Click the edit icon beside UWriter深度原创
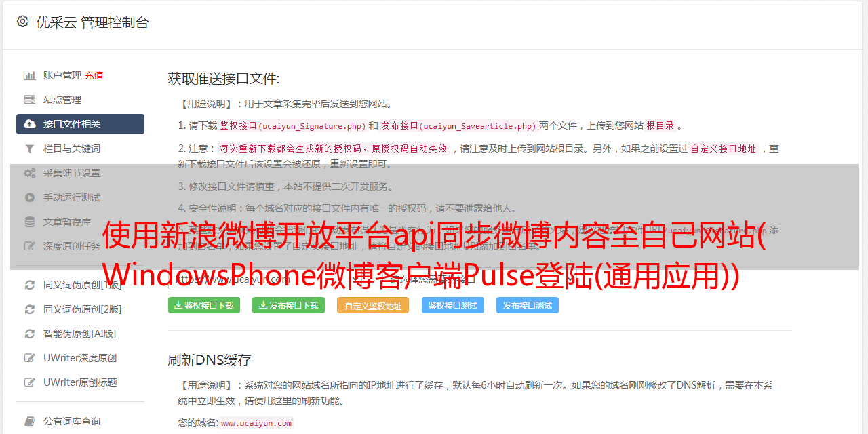Viewport: 868px width, 434px height. tap(30, 358)
